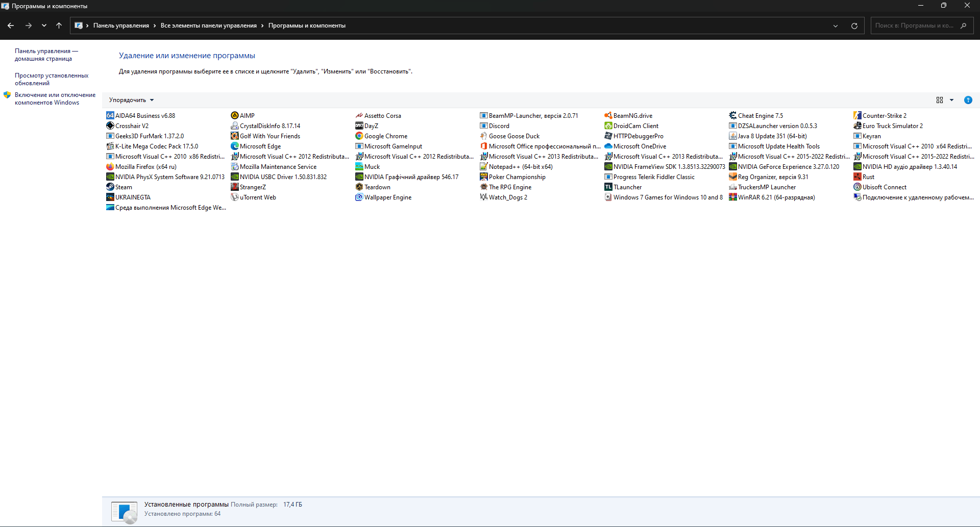
Task: Click the Wallpaper Engine icon
Action: click(359, 197)
